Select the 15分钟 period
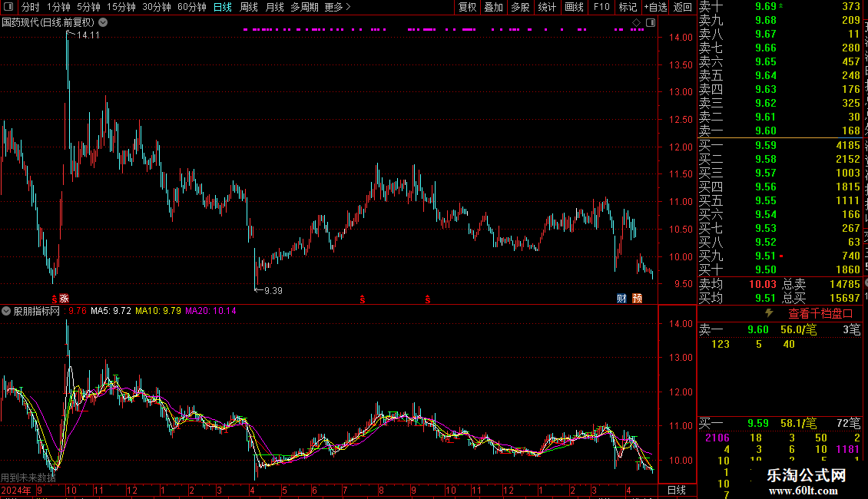Image resolution: width=868 pixels, height=499 pixels. (x=121, y=7)
